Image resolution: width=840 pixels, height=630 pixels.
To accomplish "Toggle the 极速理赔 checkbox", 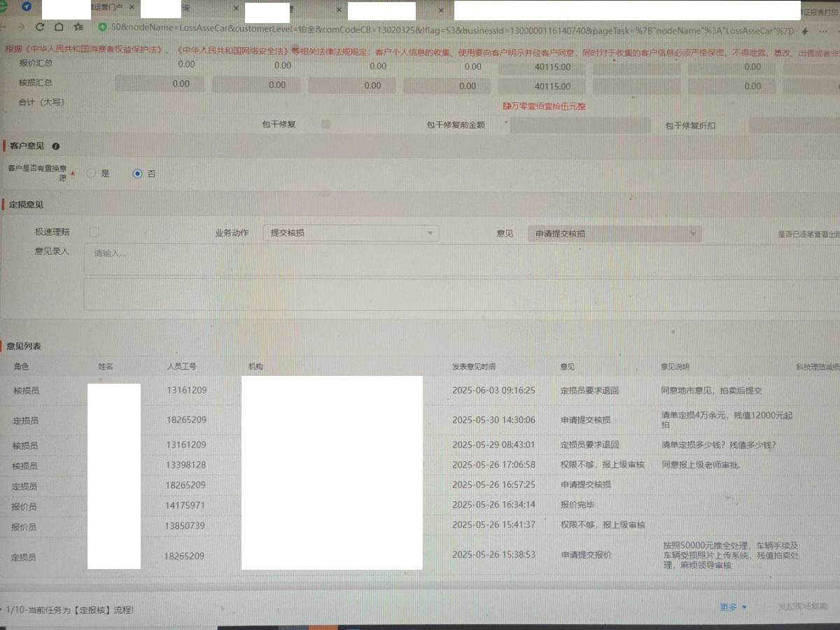I will point(94,232).
